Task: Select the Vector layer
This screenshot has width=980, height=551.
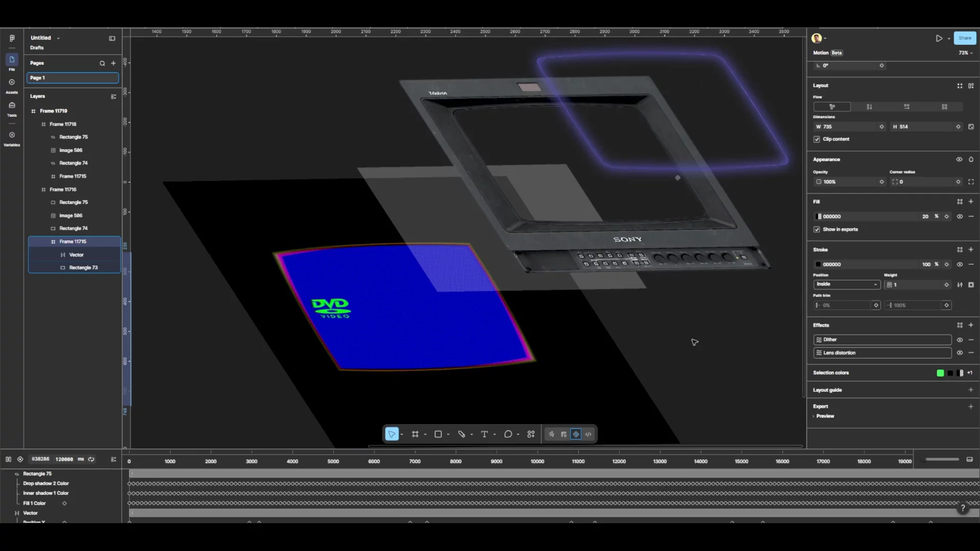Action: [76, 255]
